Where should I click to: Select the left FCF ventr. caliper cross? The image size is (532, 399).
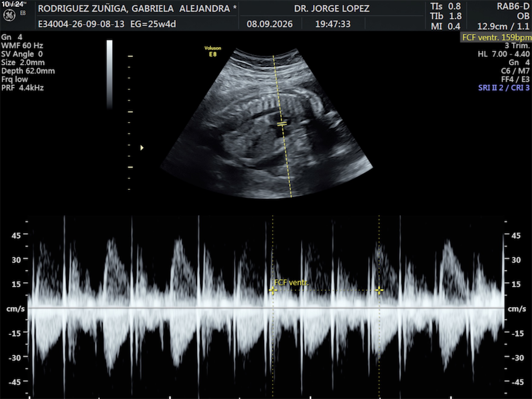[x=273, y=290]
